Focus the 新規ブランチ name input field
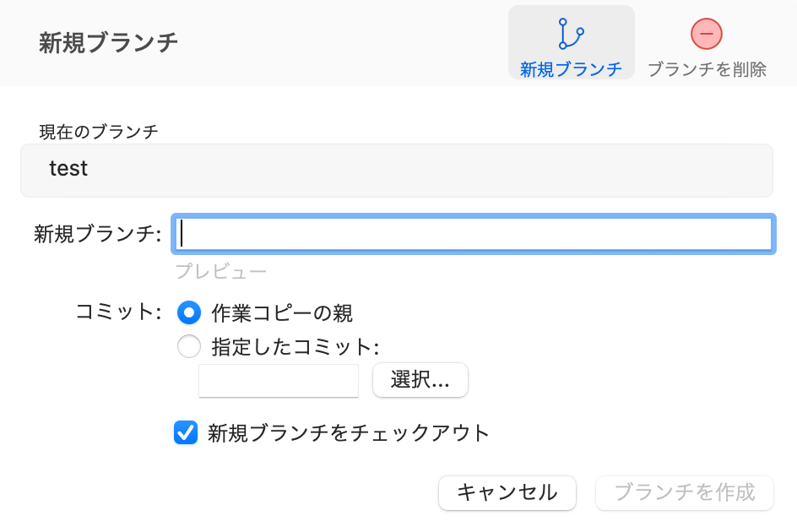The width and height of the screenshot is (797, 532). click(x=474, y=234)
